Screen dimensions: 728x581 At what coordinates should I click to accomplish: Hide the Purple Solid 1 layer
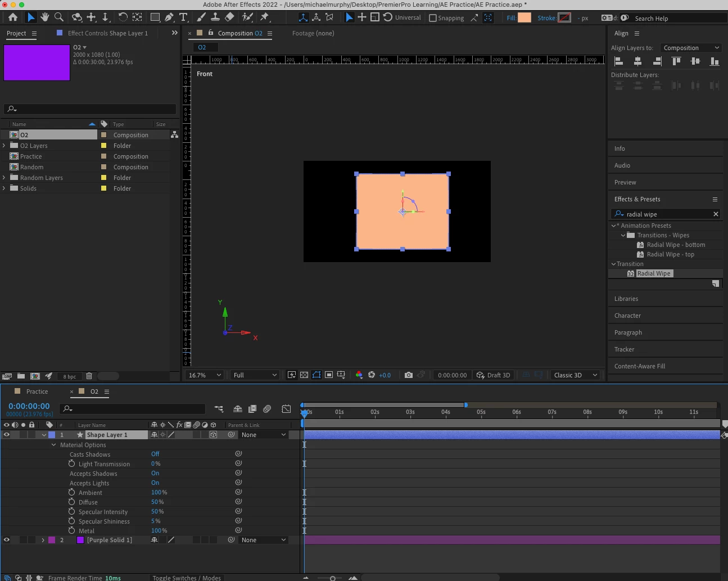pyautogui.click(x=7, y=540)
